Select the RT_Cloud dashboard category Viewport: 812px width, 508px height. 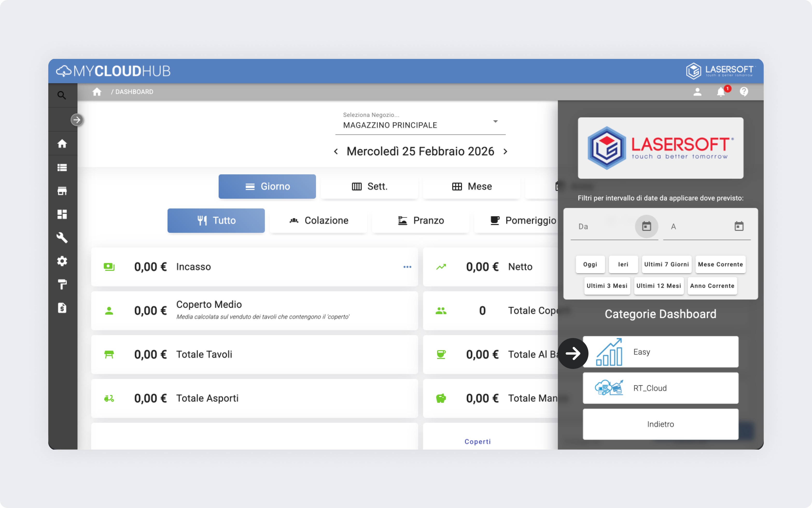click(x=660, y=388)
